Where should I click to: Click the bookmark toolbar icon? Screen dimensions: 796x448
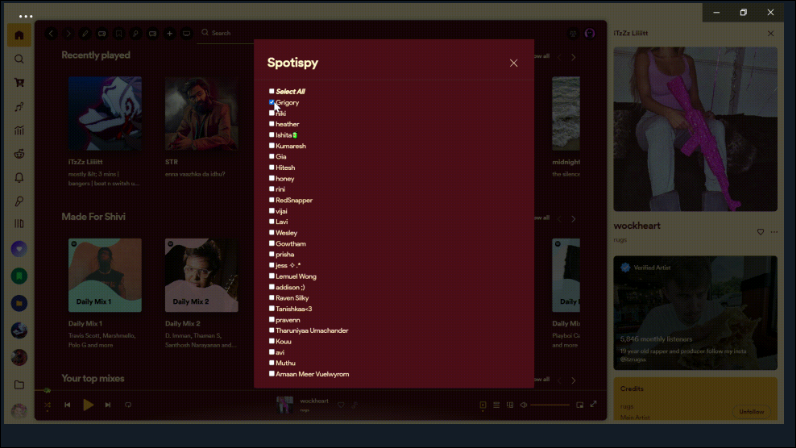(119, 34)
